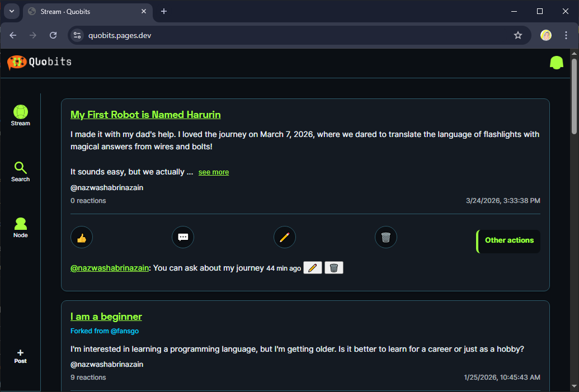Delete the Harurin robot post with trash icon

386,237
